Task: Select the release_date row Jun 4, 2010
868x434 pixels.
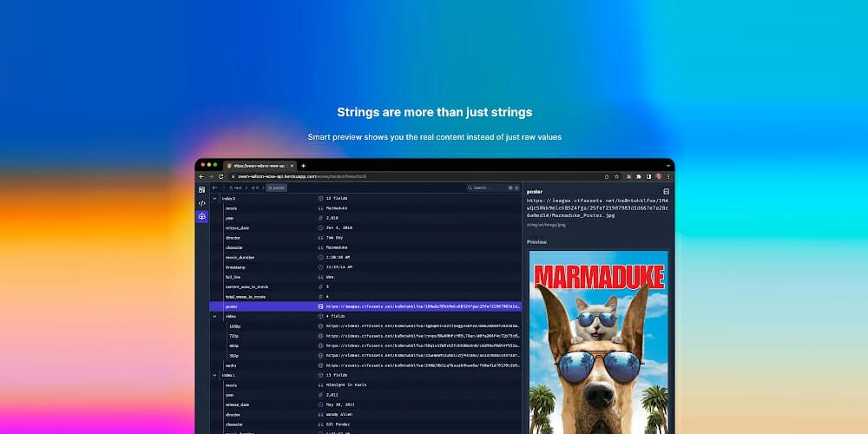Action: pyautogui.click(x=366, y=227)
